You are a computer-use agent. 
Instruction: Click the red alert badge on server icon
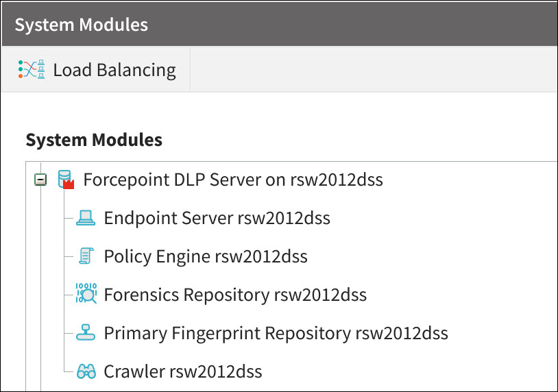[x=68, y=185]
